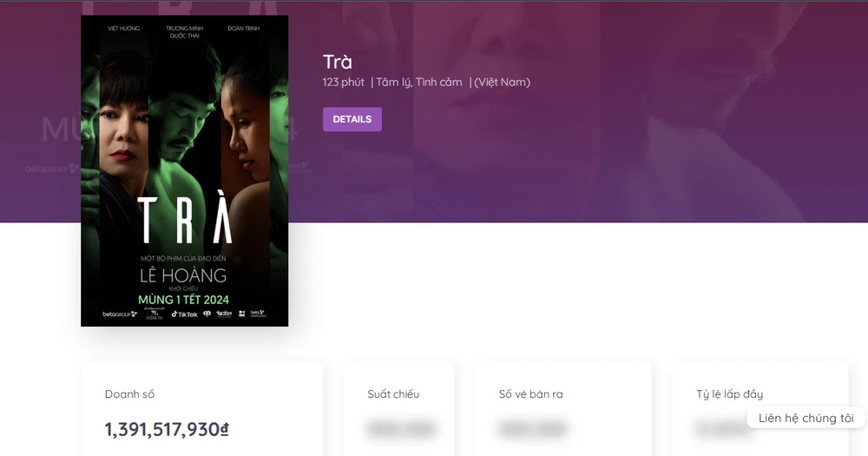Click the 'Doanh số' card label
The image size is (868, 456).
pyautogui.click(x=130, y=394)
